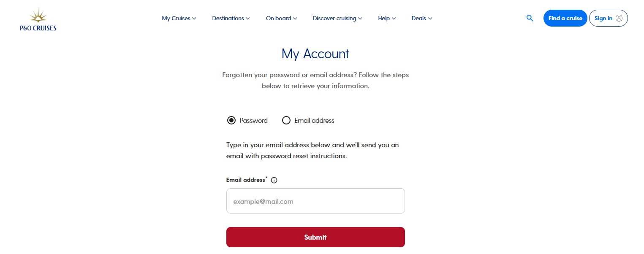The image size is (644, 254).
Task: Expand the Destinations menu chevron
Action: click(248, 19)
